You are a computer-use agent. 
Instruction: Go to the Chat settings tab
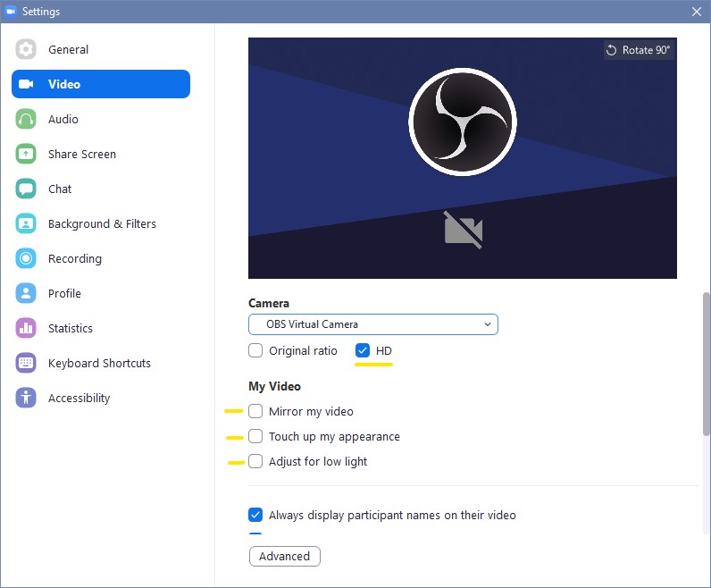pos(101,189)
